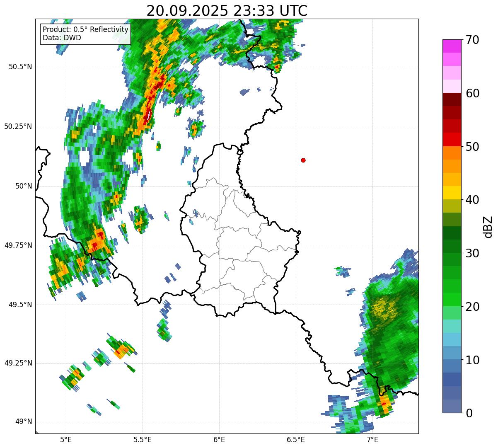Click the 6.5°E longitude label

click(296, 439)
